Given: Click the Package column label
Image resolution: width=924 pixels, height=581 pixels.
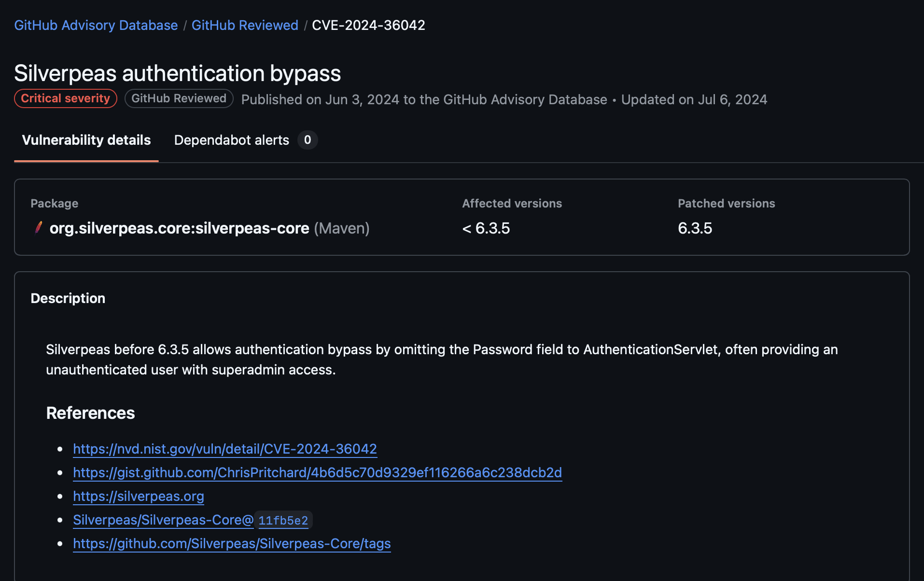Looking at the screenshot, I should [55, 204].
